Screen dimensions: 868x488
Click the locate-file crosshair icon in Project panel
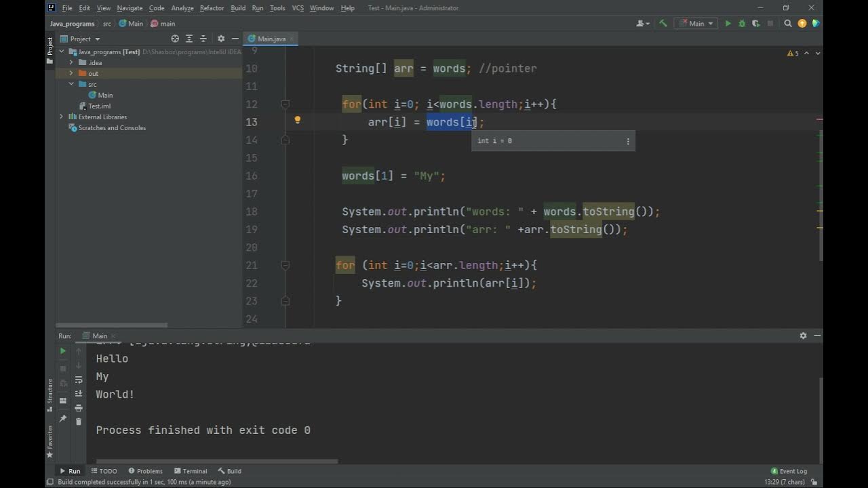(x=175, y=39)
